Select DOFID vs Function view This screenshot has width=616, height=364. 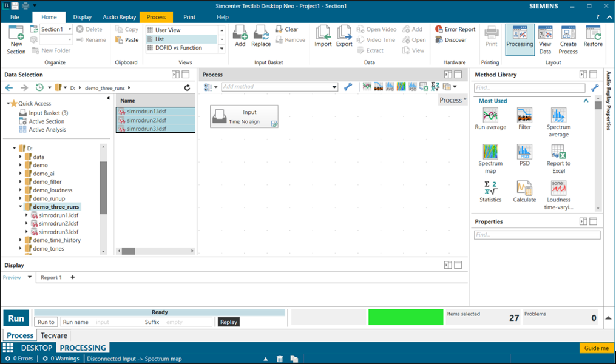tap(178, 48)
